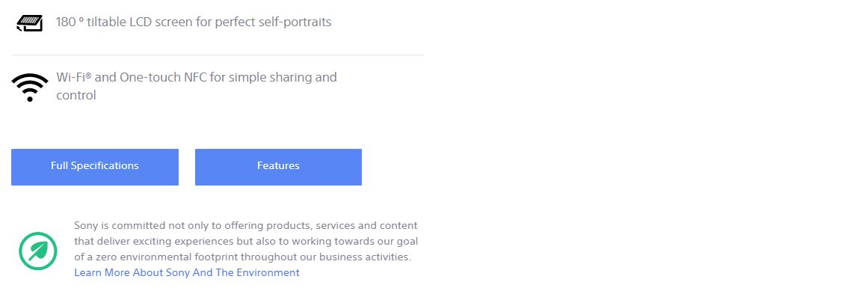The width and height of the screenshot is (868, 297).
Task: Click the Wi-Fi signal icon
Action: 30,88
